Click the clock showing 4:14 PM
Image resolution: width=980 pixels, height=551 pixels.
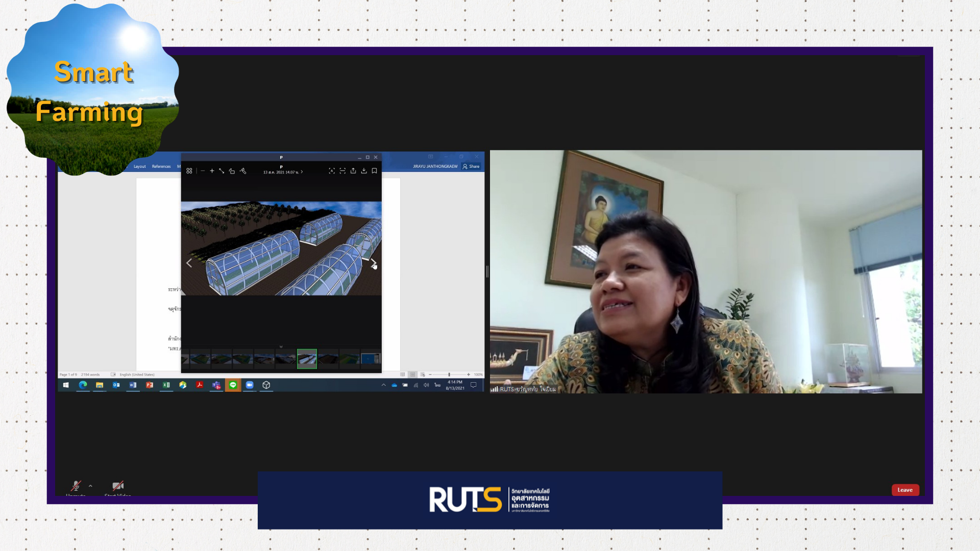pos(455,385)
